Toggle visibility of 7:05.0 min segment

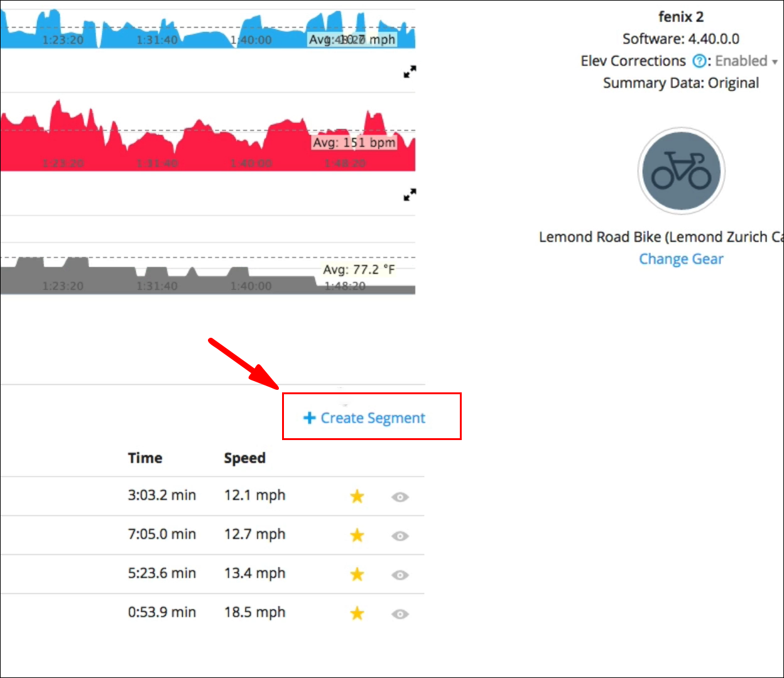[x=400, y=536]
